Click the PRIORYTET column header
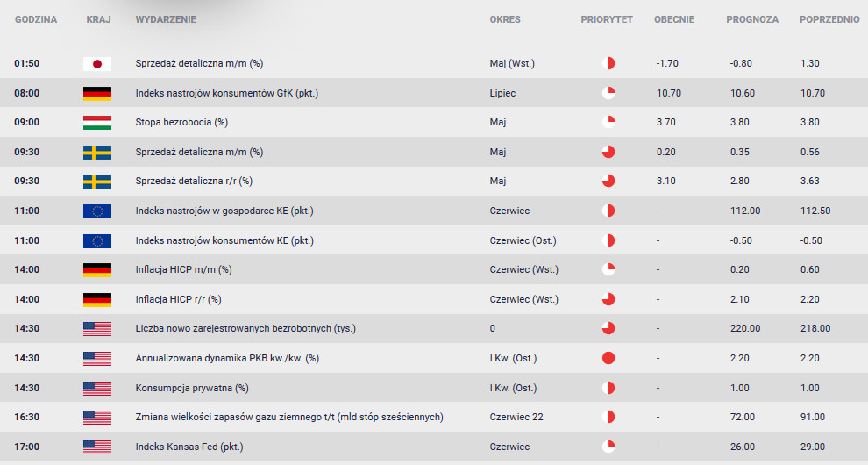Image resolution: width=868 pixels, height=465 pixels. [x=607, y=19]
